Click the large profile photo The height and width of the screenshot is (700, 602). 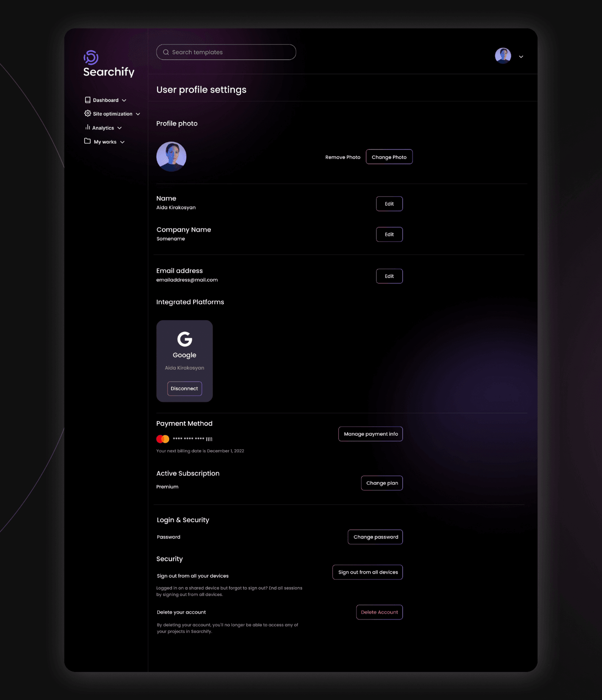pyautogui.click(x=171, y=157)
